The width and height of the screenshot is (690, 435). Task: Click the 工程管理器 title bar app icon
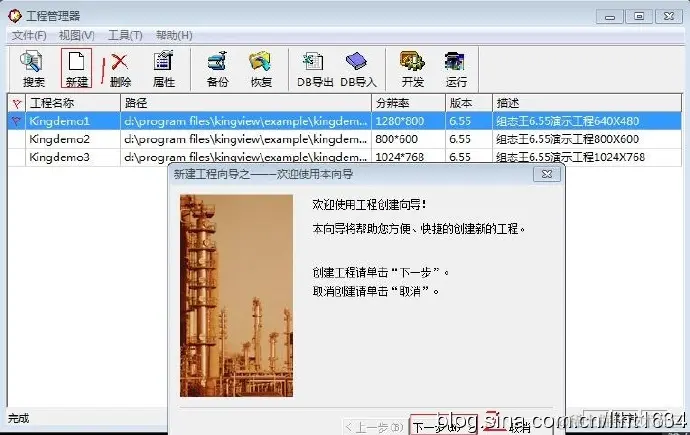pyautogui.click(x=15, y=16)
